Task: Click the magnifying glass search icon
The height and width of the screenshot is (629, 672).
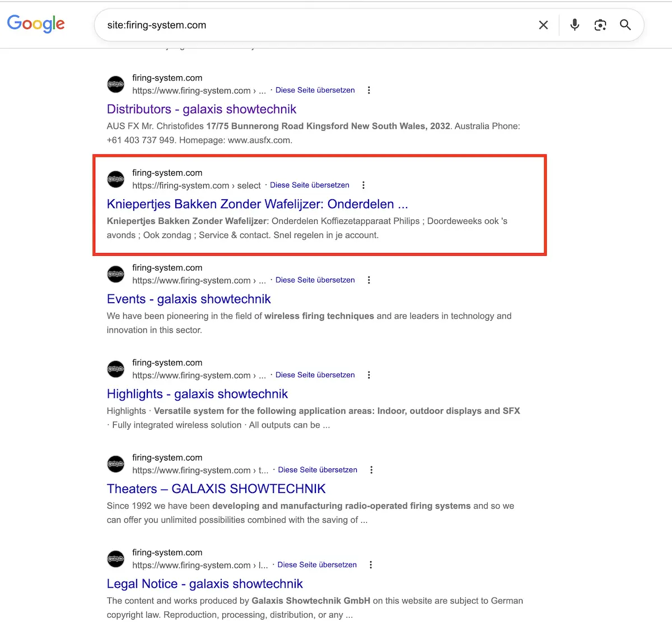Action: click(626, 25)
